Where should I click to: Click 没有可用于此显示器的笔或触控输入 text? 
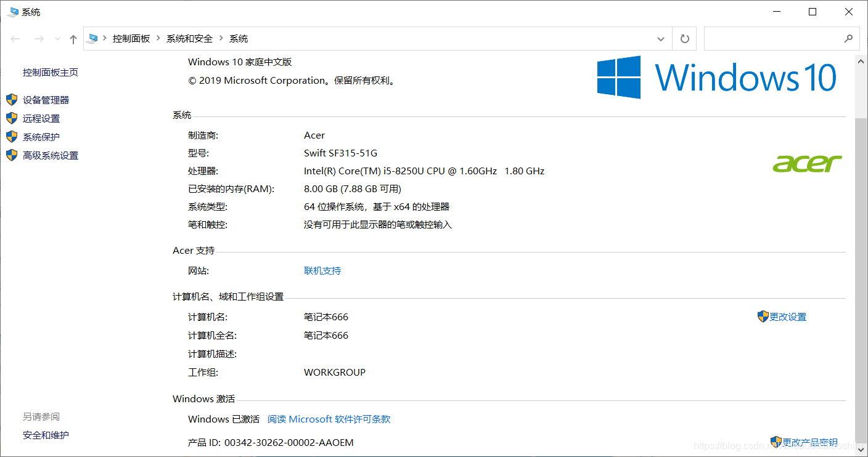coord(378,224)
